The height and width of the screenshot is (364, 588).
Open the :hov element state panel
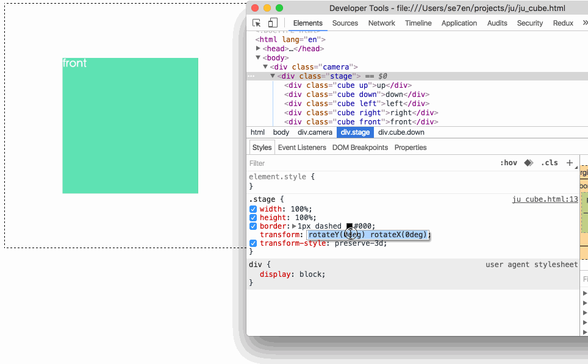(509, 163)
